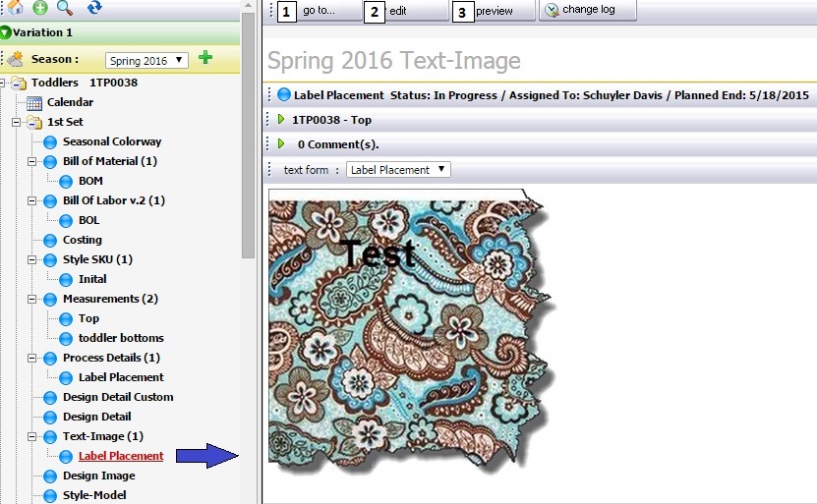
Task: Collapse the Style SKU (1) node
Action: 31,259
